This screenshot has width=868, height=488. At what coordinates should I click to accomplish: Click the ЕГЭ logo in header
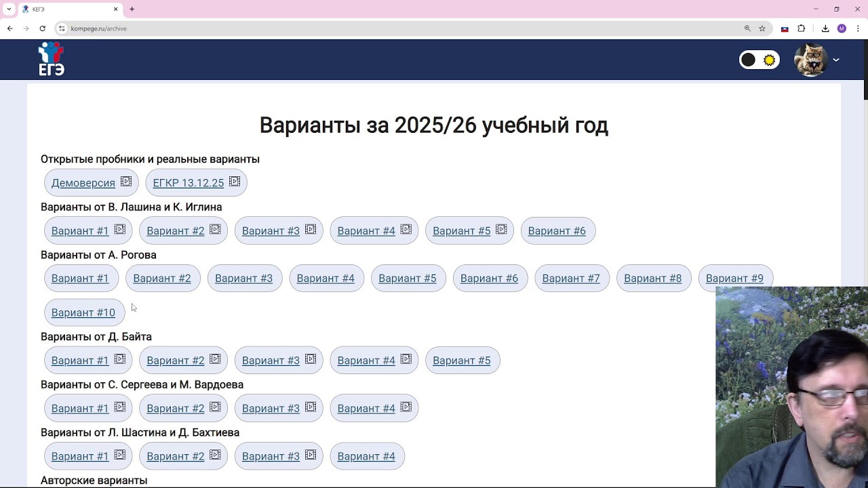tap(51, 59)
